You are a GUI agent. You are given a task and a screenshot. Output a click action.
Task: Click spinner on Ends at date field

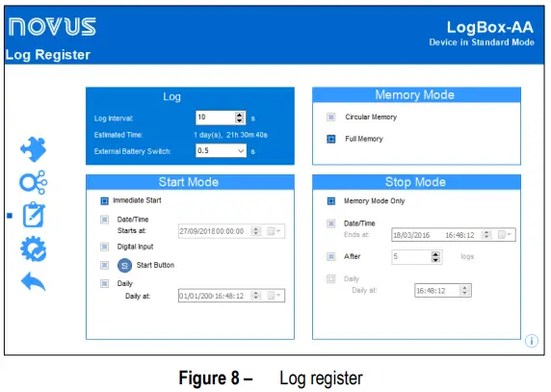click(x=486, y=235)
